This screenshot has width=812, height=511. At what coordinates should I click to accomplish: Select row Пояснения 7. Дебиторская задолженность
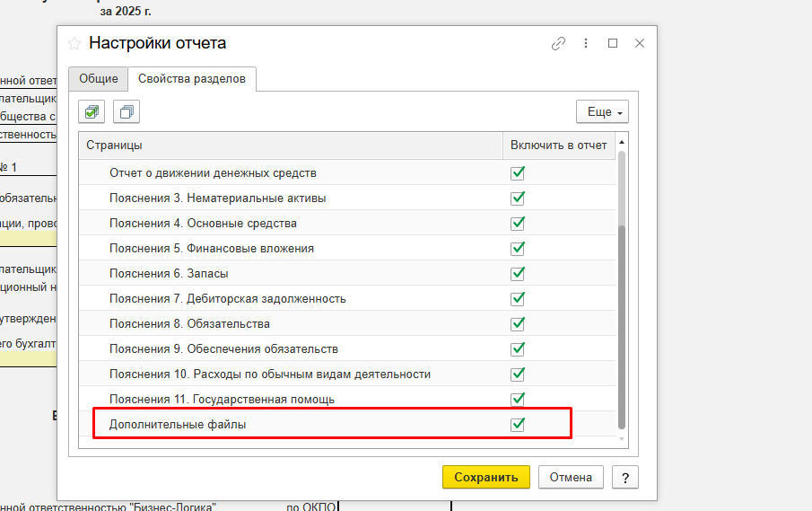[x=347, y=298]
